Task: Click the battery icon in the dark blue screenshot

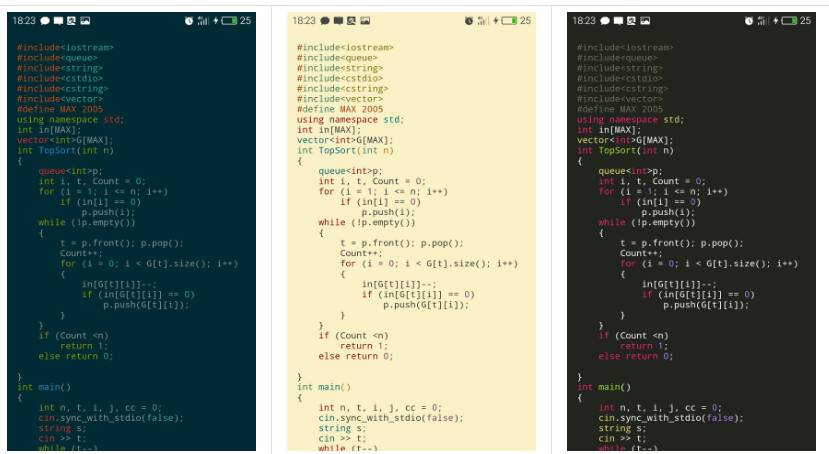Action: click(228, 20)
